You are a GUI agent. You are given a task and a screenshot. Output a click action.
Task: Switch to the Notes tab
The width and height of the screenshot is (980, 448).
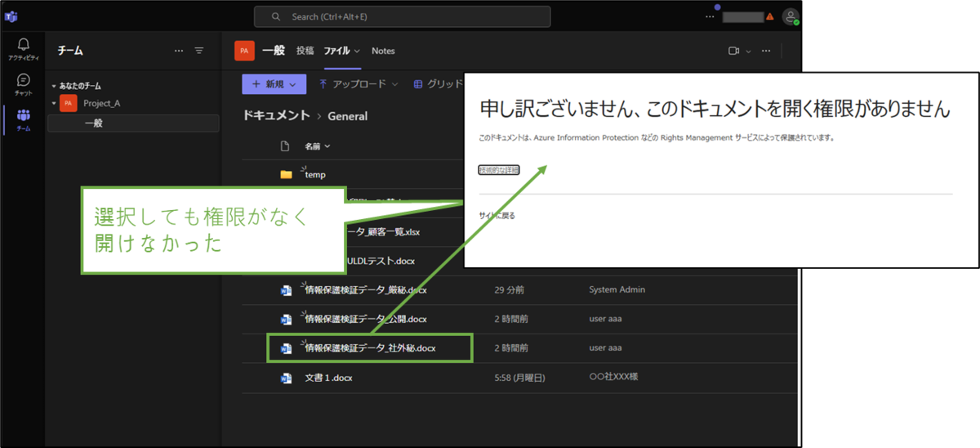tap(383, 51)
